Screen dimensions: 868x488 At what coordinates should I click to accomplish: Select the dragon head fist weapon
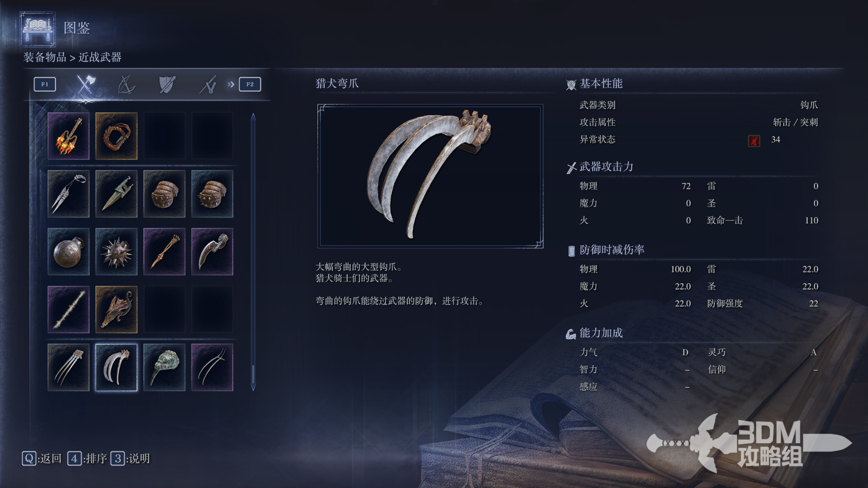coord(116,310)
